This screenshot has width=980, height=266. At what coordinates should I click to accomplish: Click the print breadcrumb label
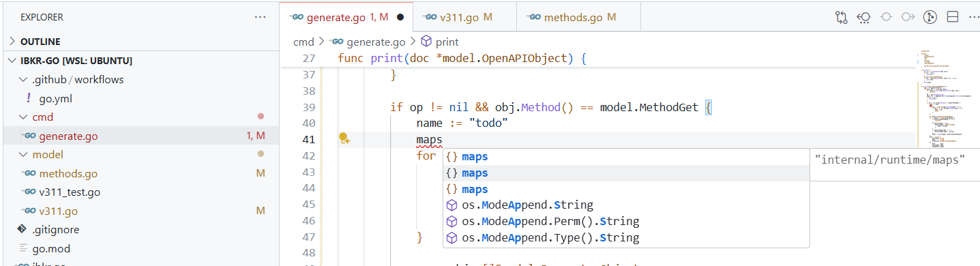[447, 42]
